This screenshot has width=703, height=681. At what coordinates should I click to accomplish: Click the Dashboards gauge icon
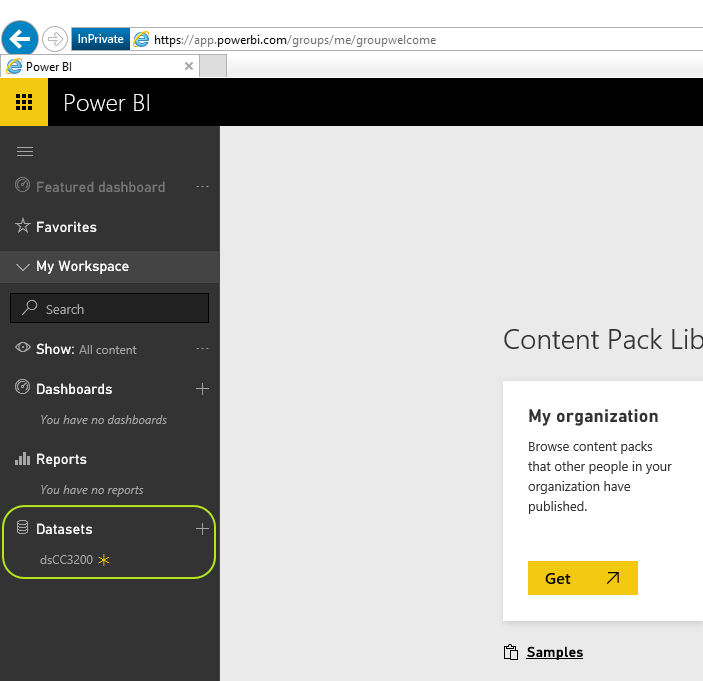pyautogui.click(x=22, y=387)
